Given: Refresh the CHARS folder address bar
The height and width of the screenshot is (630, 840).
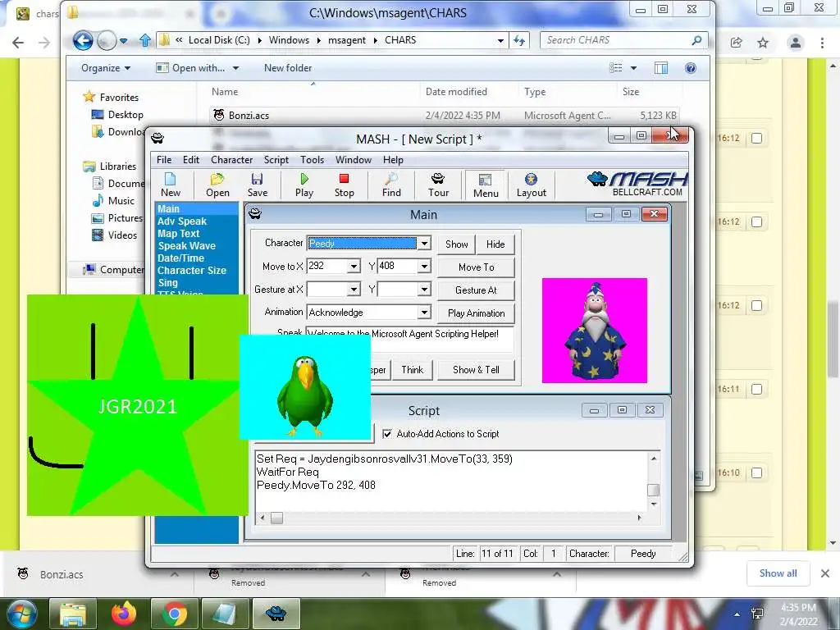Looking at the screenshot, I should coord(519,40).
